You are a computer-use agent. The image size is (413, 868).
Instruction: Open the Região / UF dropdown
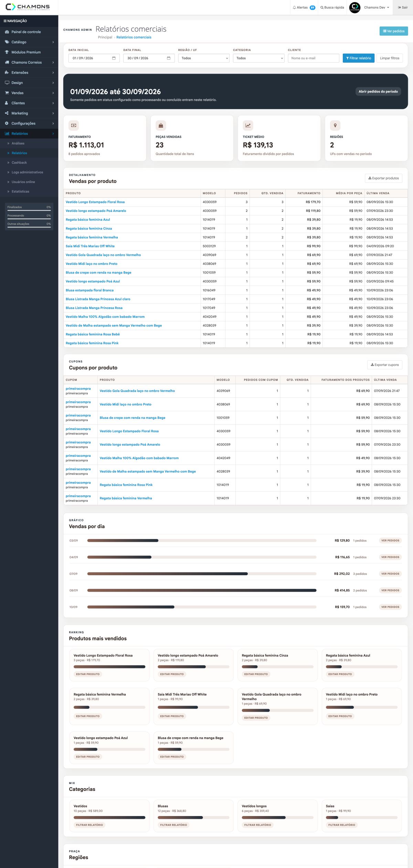pos(204,58)
